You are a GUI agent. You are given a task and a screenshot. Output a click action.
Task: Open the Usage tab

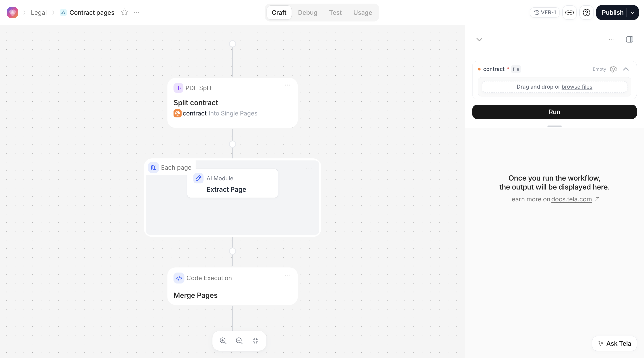[x=362, y=13]
